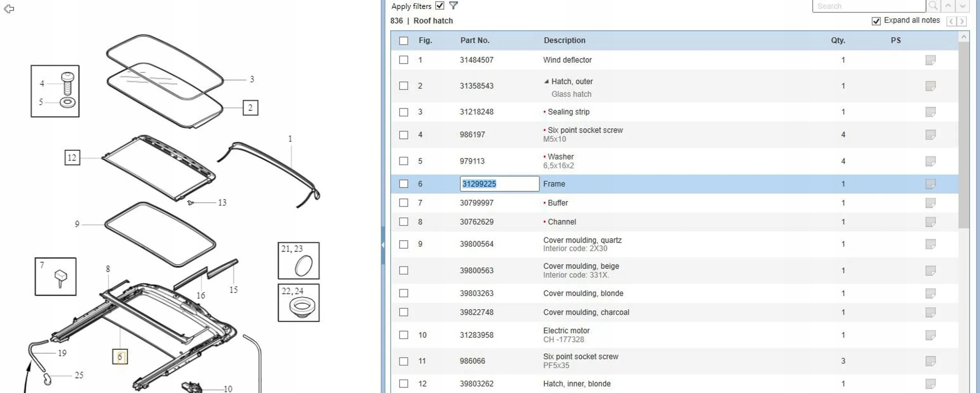Collapse the diagram panel using splitter arrow

(x=383, y=245)
